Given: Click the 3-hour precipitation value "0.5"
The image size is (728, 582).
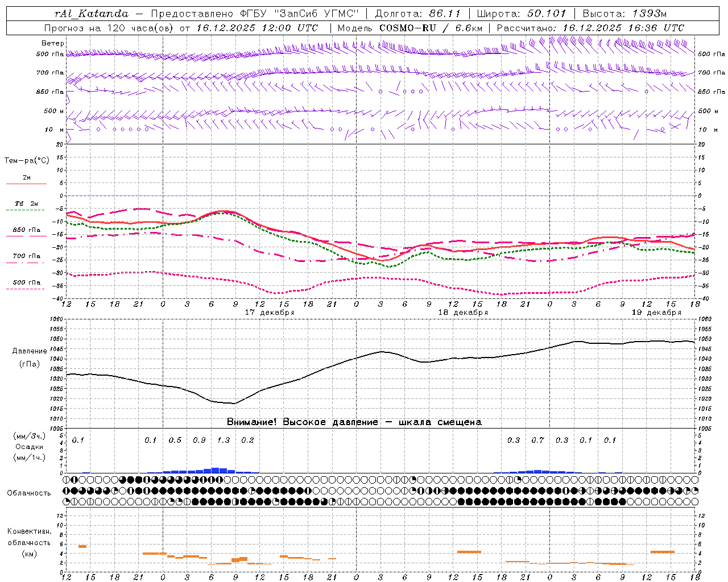Looking at the screenshot, I should click(x=175, y=440).
